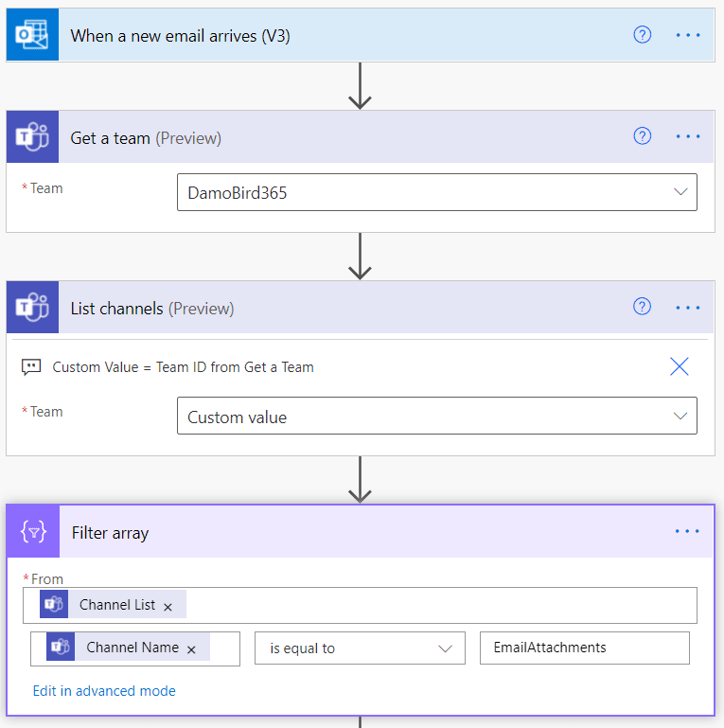Screen dimensions: 724x728
Task: Click the Outlook icon on the email trigger
Action: (32, 36)
